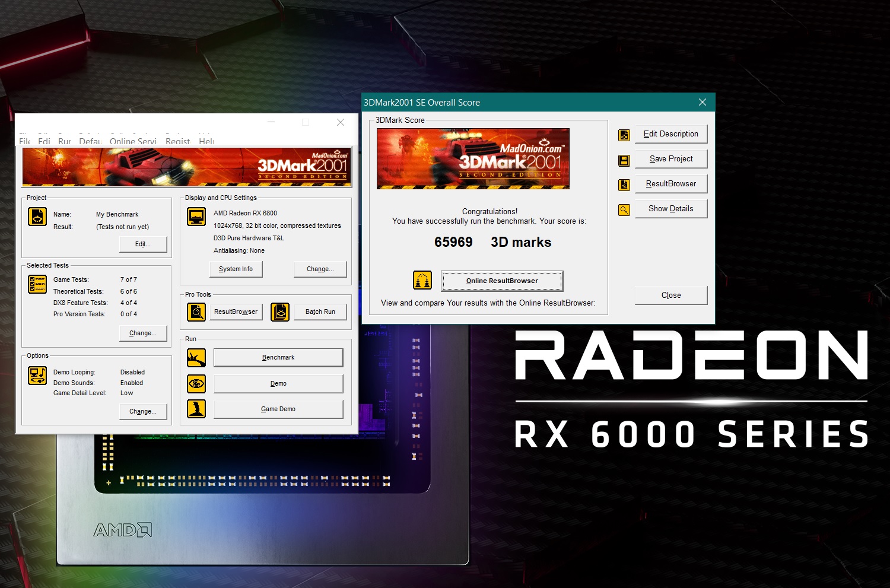Click the Benchmark icon in the Run panel
Image resolution: width=890 pixels, height=588 pixels.
[x=196, y=358]
